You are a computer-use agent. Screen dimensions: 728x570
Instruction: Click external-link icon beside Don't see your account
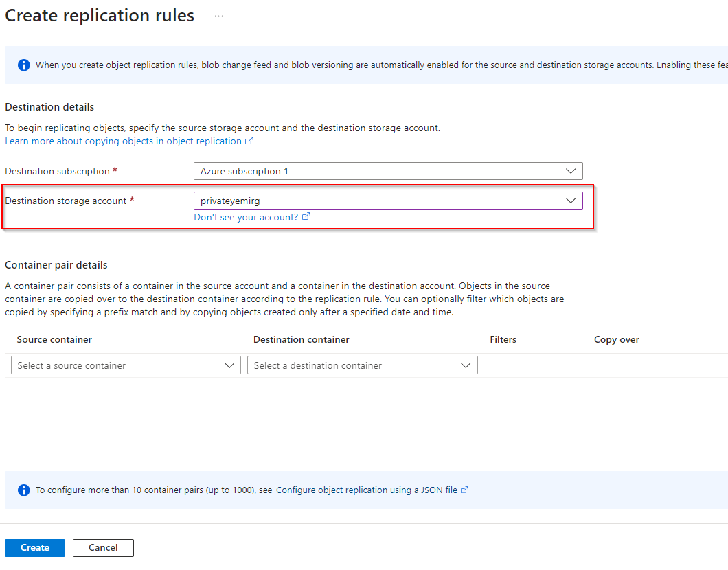point(306,217)
